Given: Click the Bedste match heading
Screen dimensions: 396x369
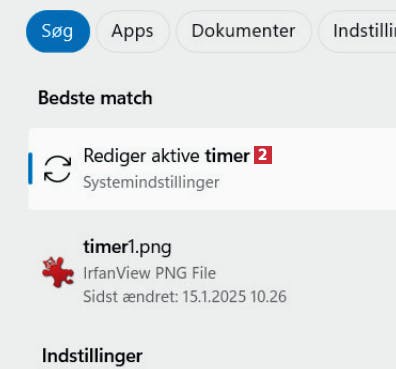Looking at the screenshot, I should pos(95,98).
